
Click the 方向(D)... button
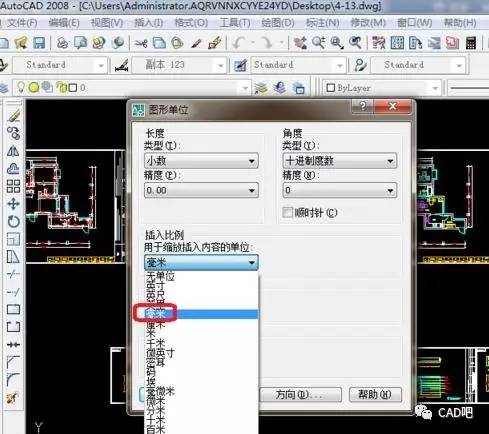tap(300, 395)
